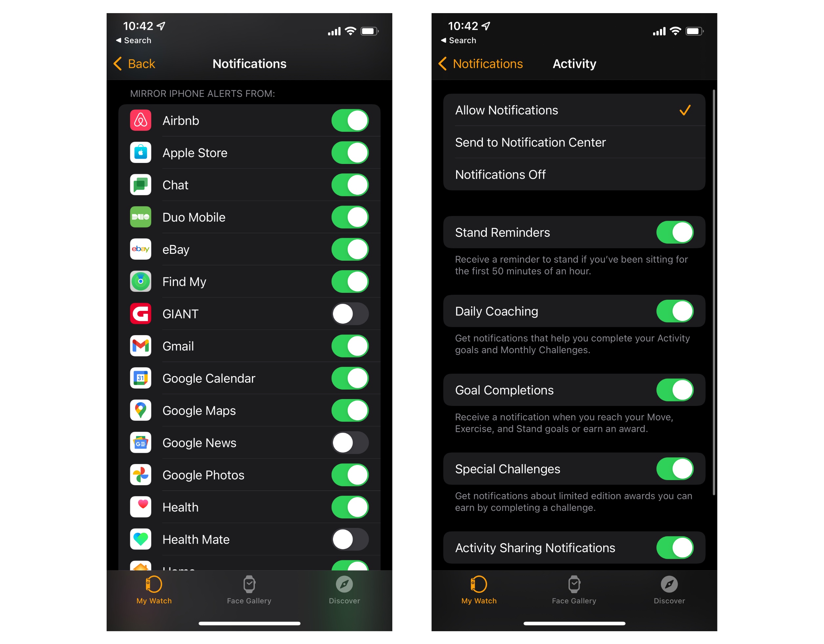Tap the Duo Mobile app icon
Viewport: 824px width, 644px height.
(x=140, y=217)
